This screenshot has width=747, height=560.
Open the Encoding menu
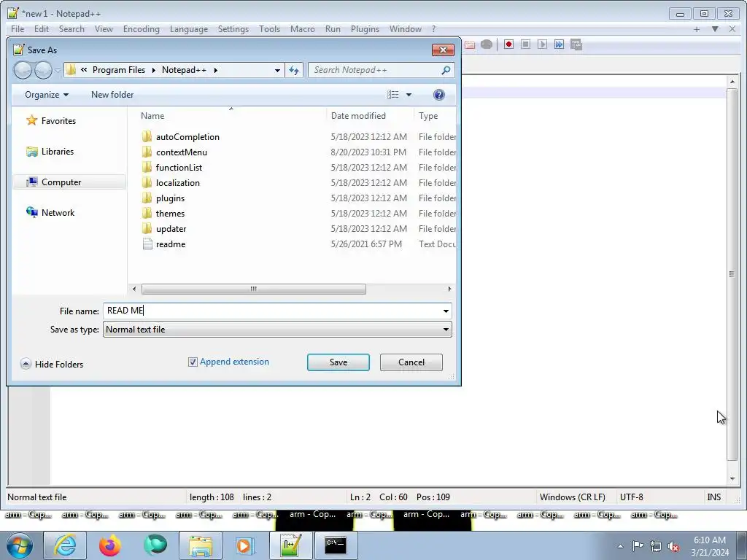tap(142, 29)
